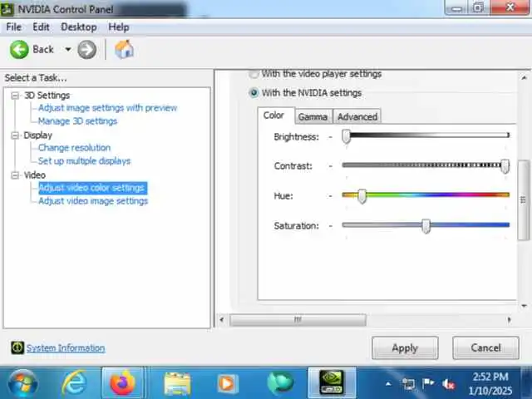Open the Back history dropdown arrow
The image size is (532, 399).
point(68,50)
